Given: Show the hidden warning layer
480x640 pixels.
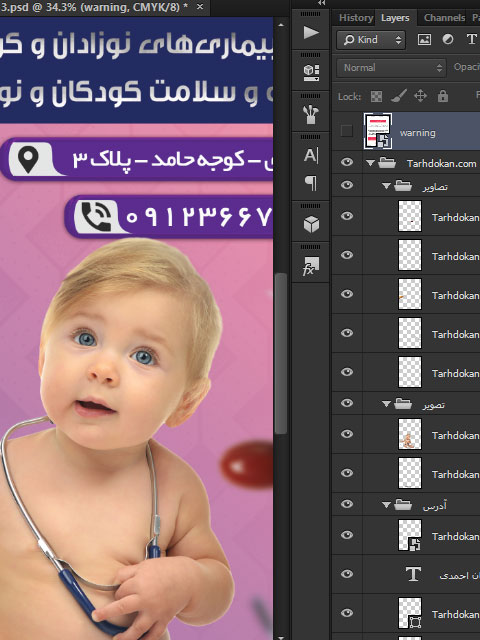Looking at the screenshot, I should pyautogui.click(x=347, y=131).
